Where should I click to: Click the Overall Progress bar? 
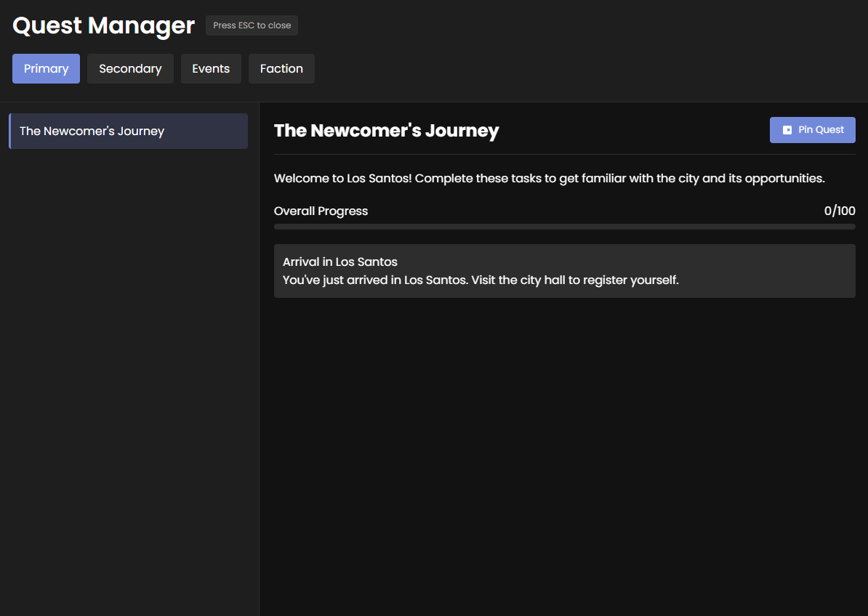tap(565, 227)
